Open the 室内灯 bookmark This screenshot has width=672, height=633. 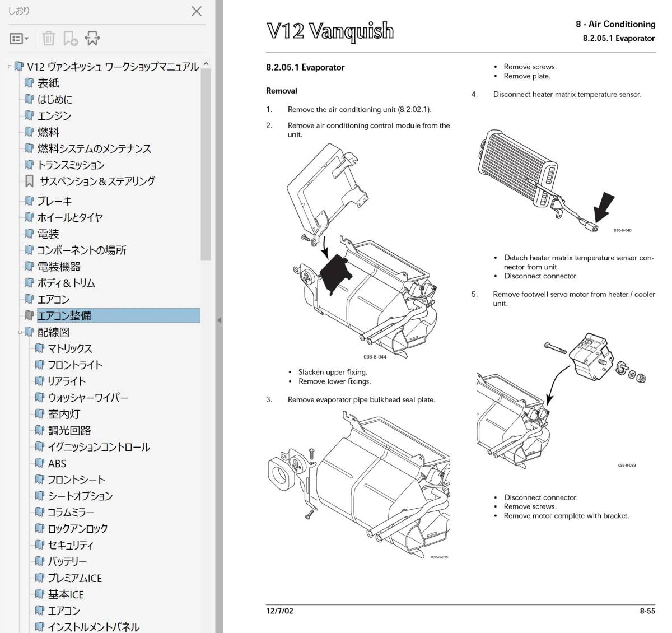coord(64,414)
